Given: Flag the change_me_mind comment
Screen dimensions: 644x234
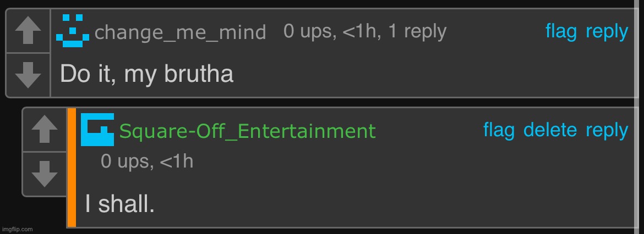Looking at the screenshot, I should coord(561,32).
